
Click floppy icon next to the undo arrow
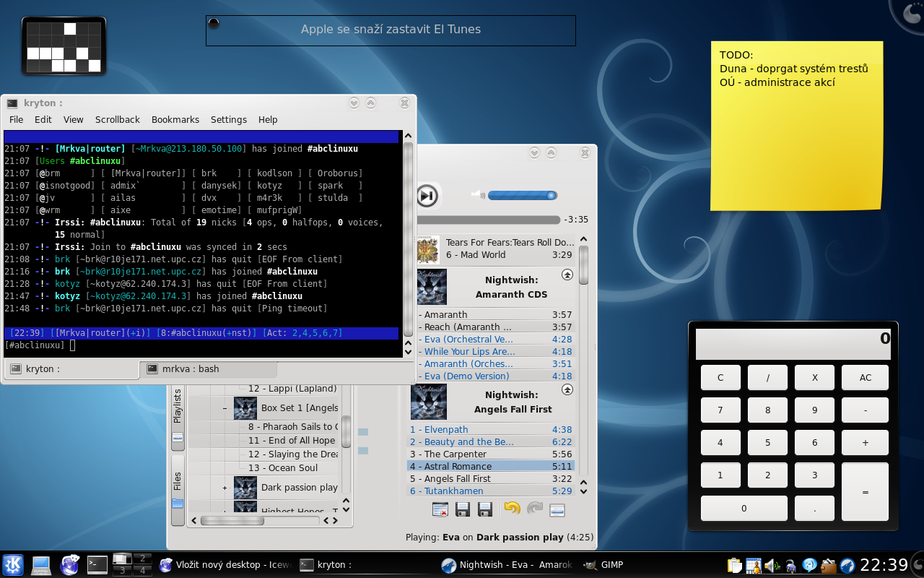click(x=485, y=509)
